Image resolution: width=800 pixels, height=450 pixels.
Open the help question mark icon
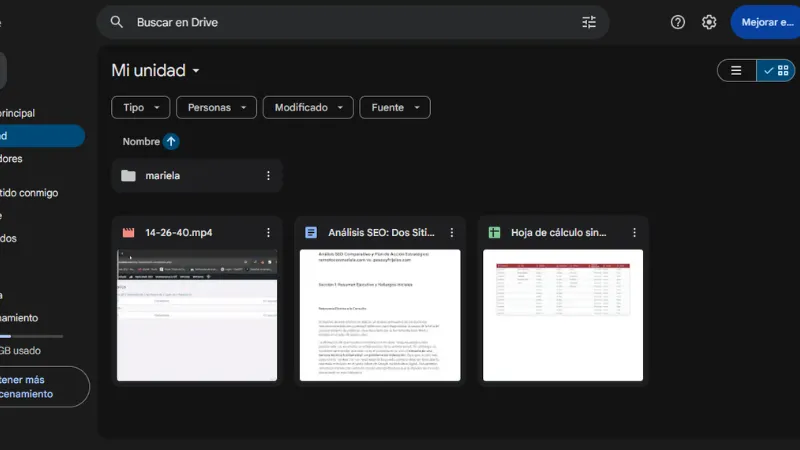(678, 22)
